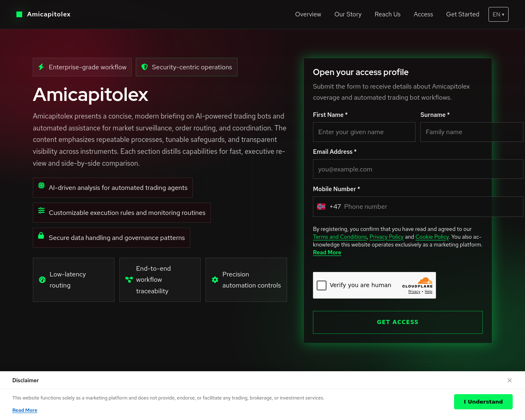Focus the Email Address input field

[418, 169]
